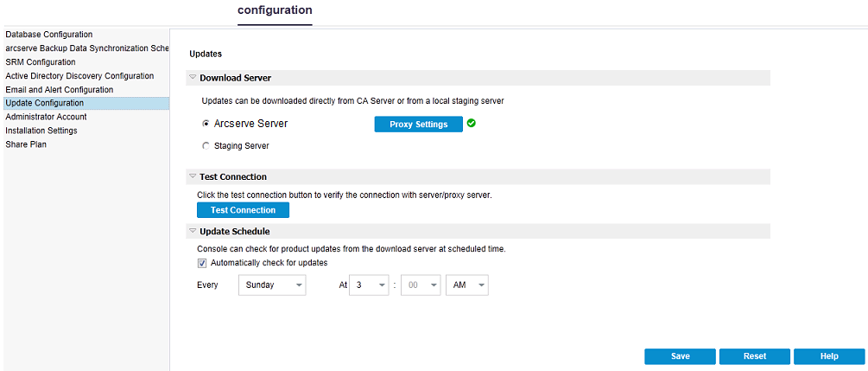The image size is (868, 371).
Task: Click the green proxy status check icon
Action: click(x=471, y=124)
